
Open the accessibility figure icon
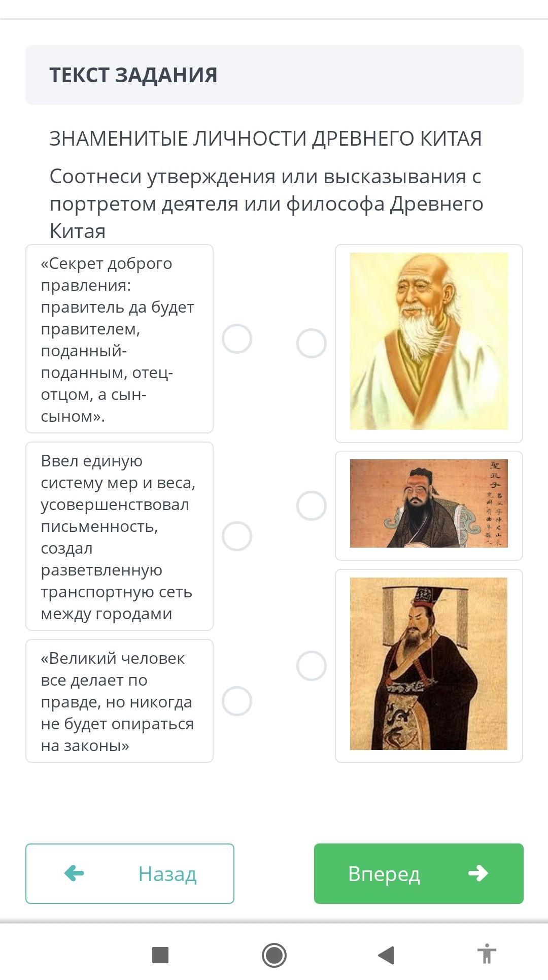tap(486, 954)
